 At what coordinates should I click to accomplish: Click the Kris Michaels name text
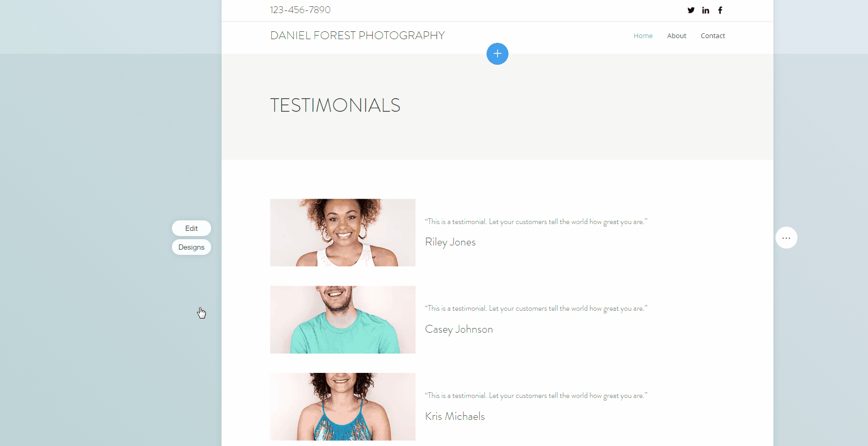point(455,416)
